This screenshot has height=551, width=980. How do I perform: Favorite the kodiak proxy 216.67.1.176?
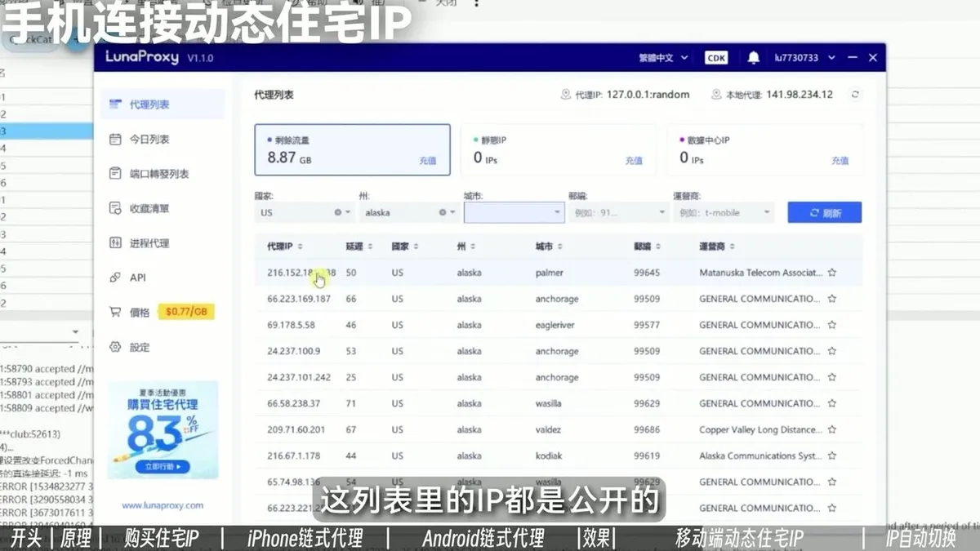pos(832,455)
